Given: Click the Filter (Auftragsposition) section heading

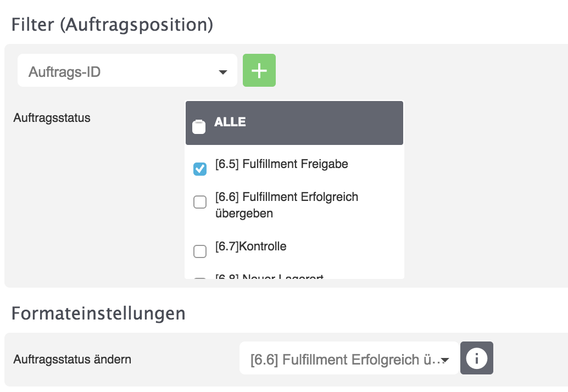Looking at the screenshot, I should tap(112, 25).
